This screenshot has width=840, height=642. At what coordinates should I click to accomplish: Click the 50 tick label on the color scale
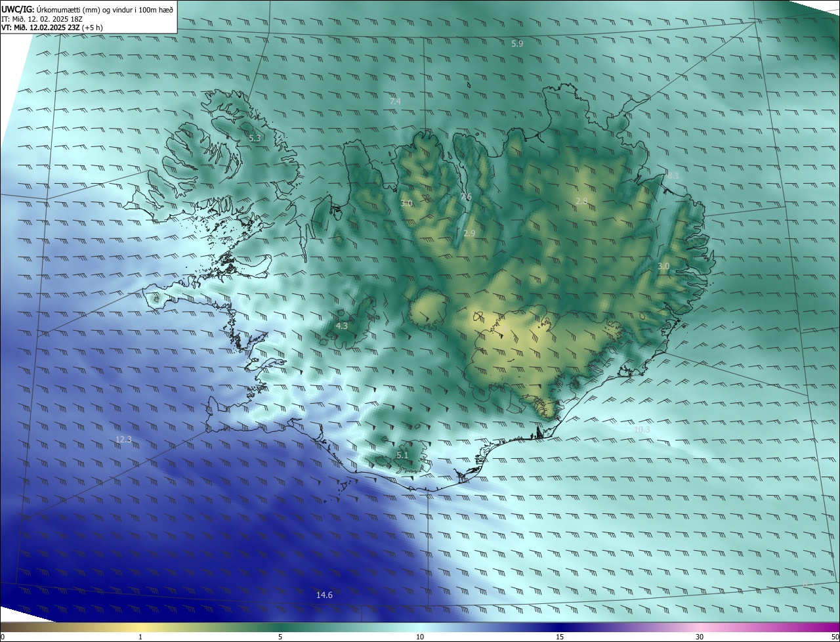click(x=835, y=637)
